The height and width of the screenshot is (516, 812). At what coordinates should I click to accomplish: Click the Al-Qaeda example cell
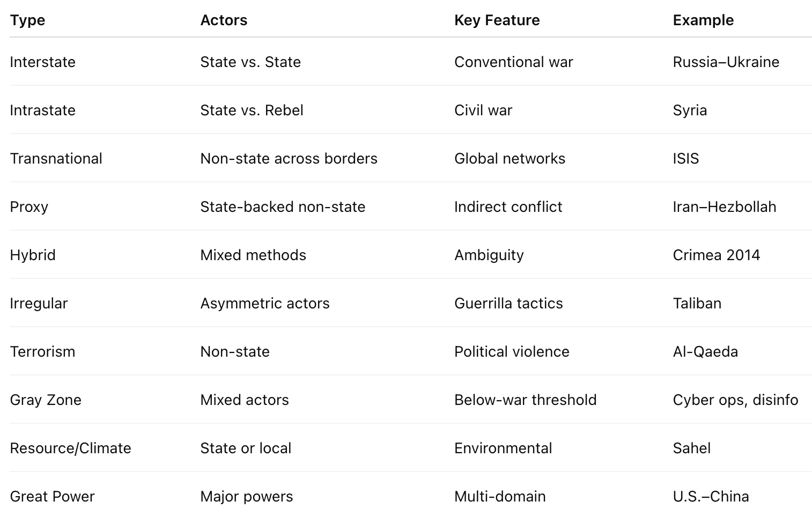(x=705, y=352)
